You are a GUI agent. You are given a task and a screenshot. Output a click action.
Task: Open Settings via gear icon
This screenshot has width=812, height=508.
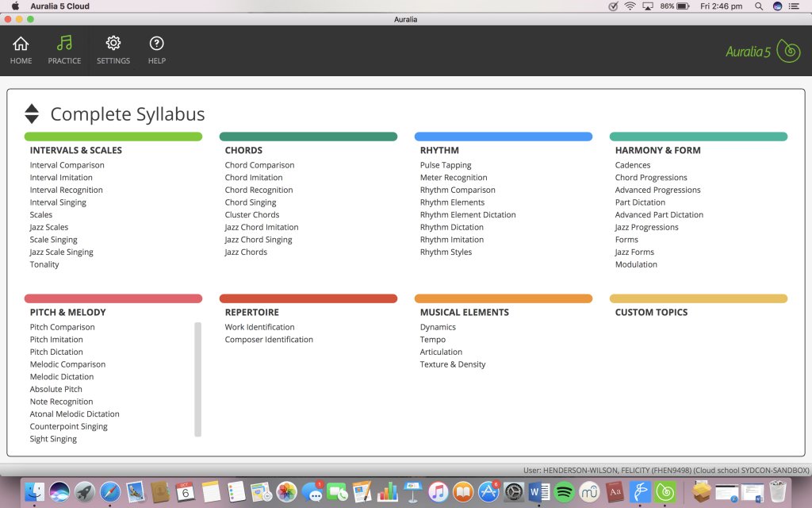(x=113, y=50)
